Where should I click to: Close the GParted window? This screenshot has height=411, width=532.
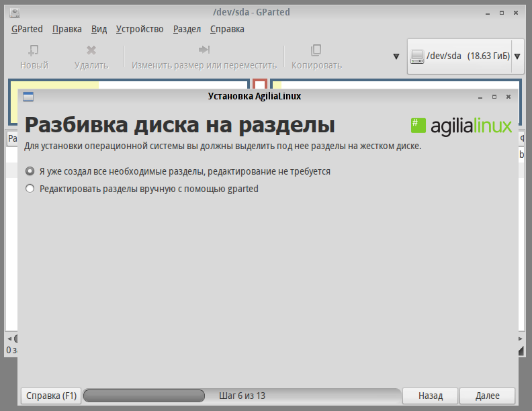click(x=516, y=13)
